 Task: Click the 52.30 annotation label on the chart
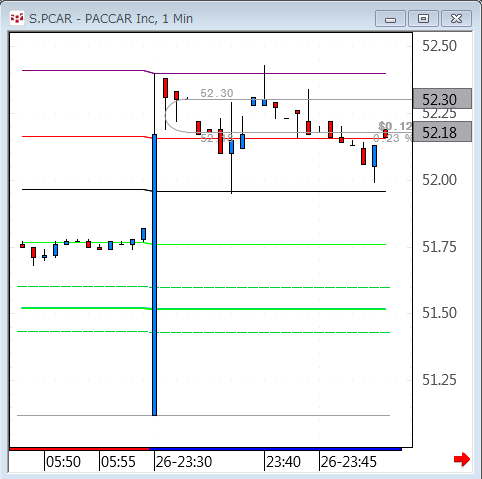coord(217,93)
